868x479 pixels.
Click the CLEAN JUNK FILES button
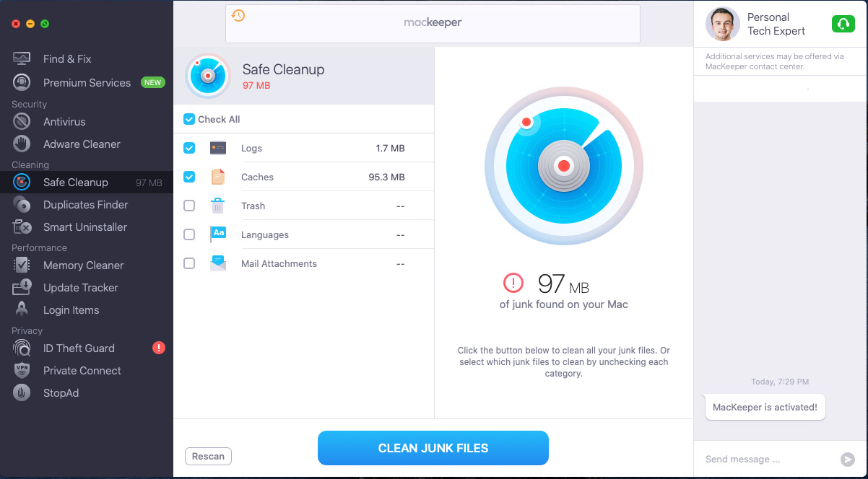[x=433, y=448]
